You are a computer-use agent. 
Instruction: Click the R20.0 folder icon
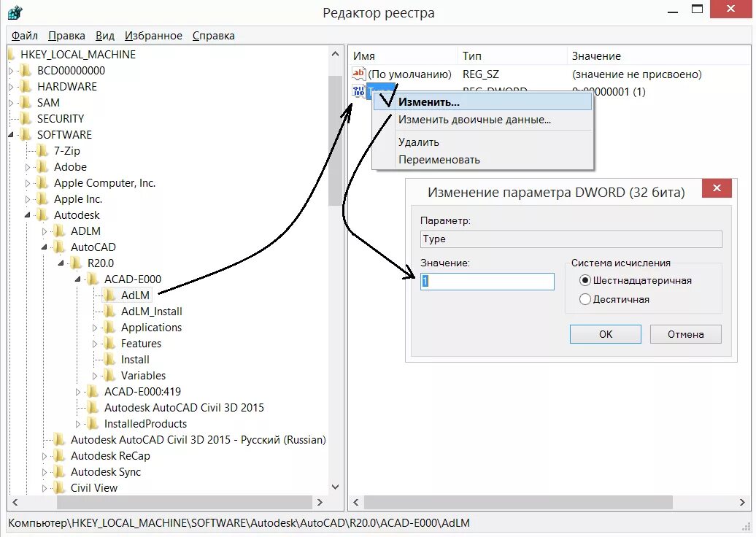(x=76, y=263)
